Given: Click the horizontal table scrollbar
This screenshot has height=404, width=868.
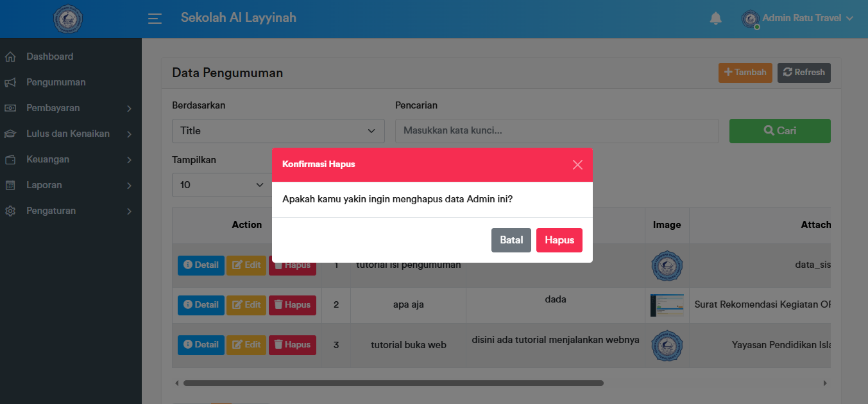Looking at the screenshot, I should (393, 383).
